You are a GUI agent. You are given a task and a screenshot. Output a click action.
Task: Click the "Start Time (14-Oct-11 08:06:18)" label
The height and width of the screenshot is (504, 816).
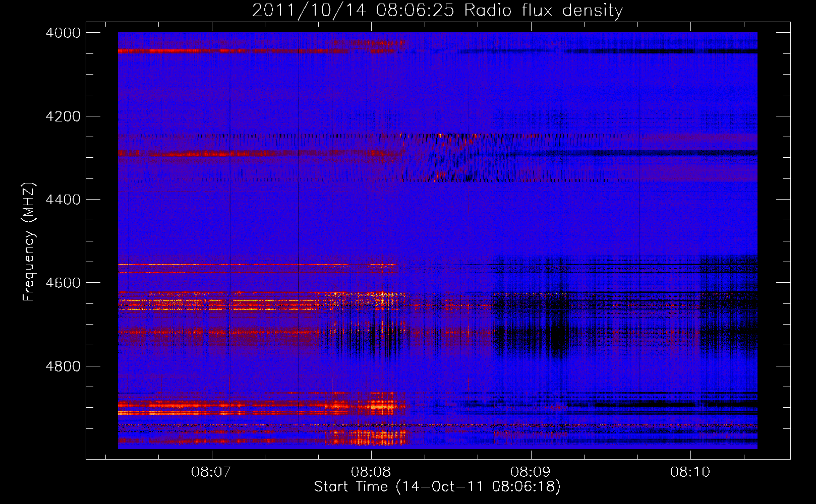pos(437,487)
